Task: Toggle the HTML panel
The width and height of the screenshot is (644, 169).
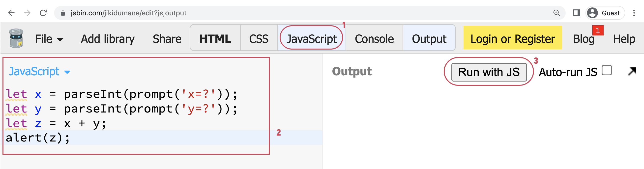Action: pyautogui.click(x=215, y=39)
